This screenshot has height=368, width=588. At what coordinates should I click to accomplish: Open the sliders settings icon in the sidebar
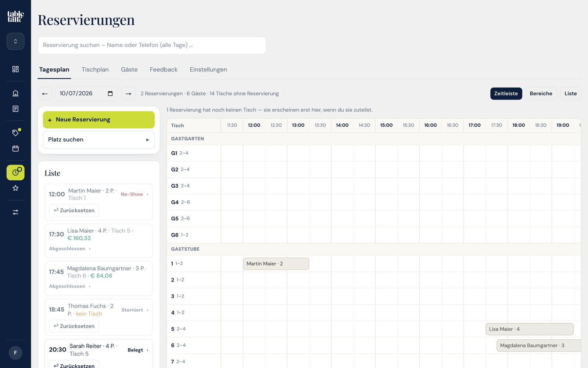point(15,212)
